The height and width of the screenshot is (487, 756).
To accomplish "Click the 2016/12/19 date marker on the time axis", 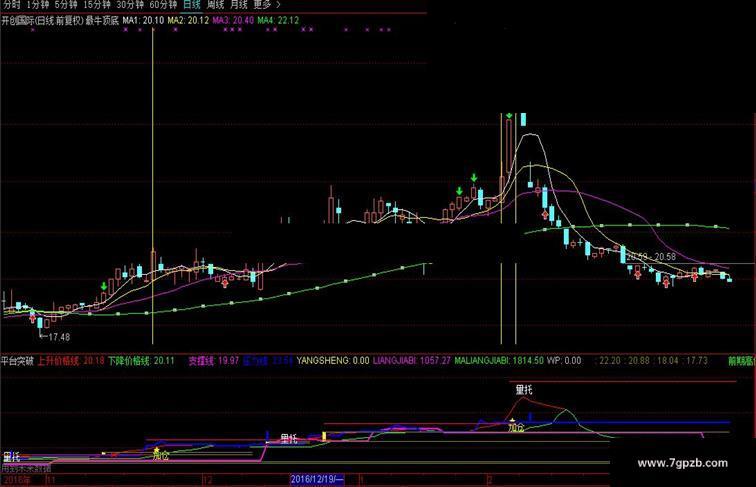I will pyautogui.click(x=317, y=479).
